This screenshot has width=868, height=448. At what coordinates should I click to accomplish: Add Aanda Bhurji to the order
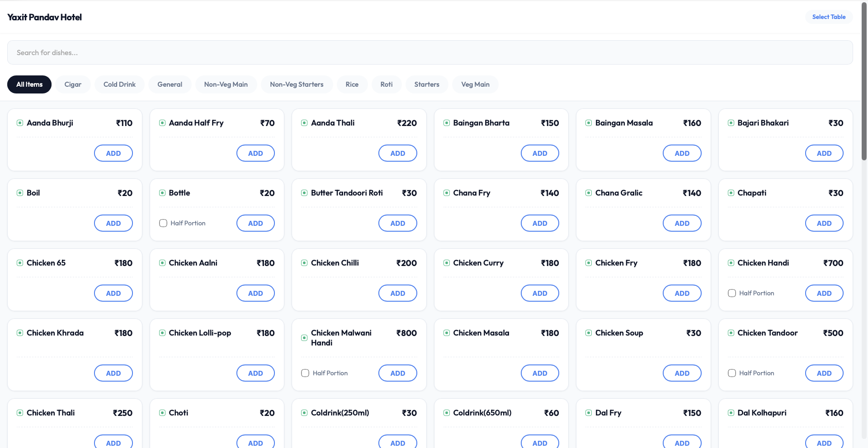coord(113,153)
